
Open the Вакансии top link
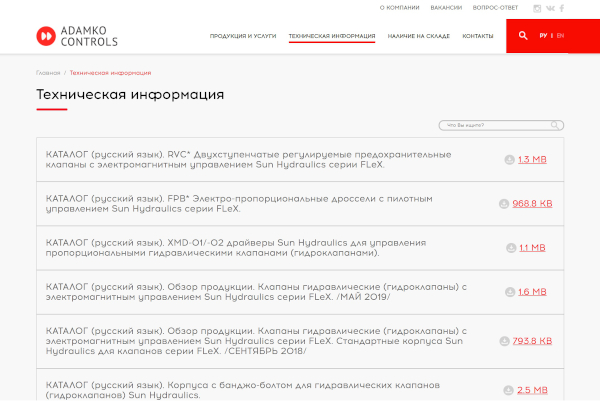click(446, 8)
